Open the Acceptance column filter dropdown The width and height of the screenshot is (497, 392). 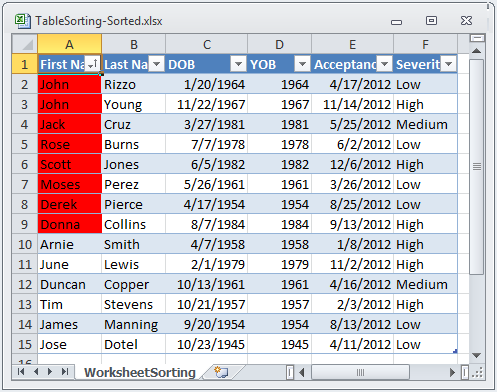[384, 64]
